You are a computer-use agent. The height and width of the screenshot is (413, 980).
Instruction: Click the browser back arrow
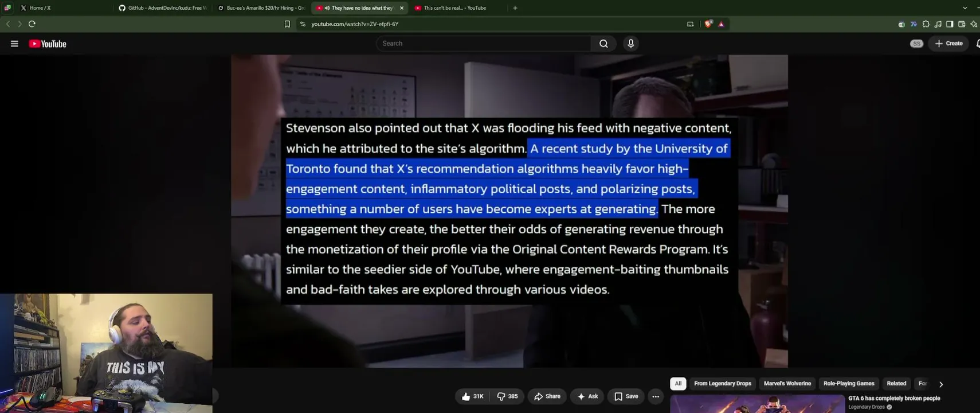tap(8, 24)
